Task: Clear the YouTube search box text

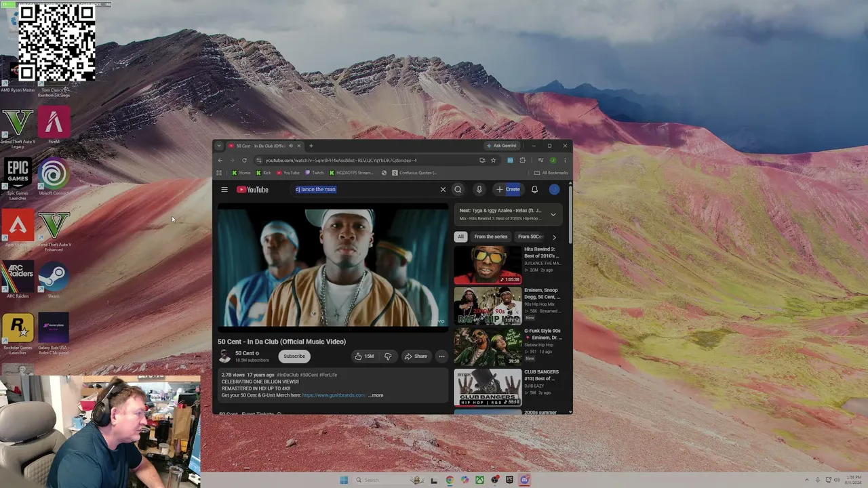Action: 443,190
